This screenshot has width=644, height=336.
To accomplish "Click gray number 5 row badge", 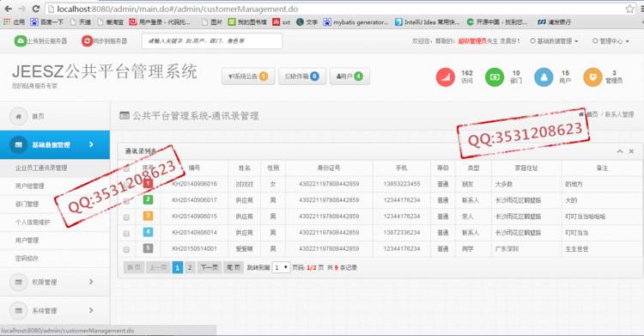I will pos(148,248).
